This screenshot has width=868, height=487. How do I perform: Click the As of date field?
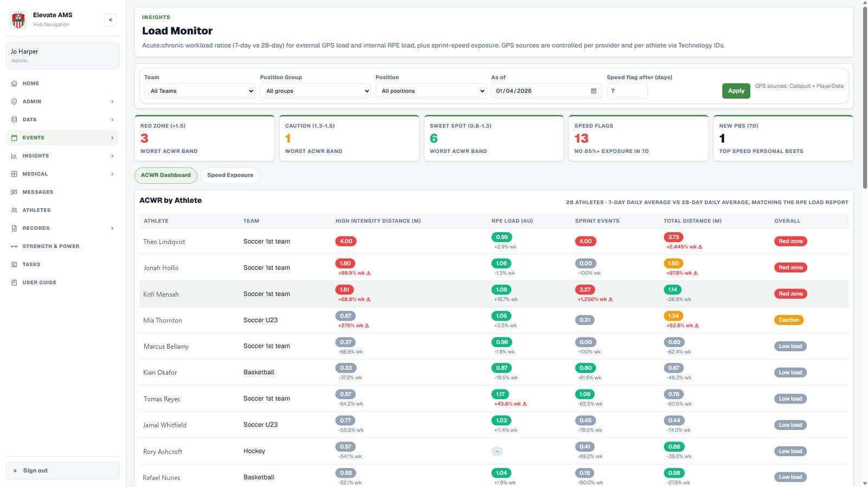[546, 91]
